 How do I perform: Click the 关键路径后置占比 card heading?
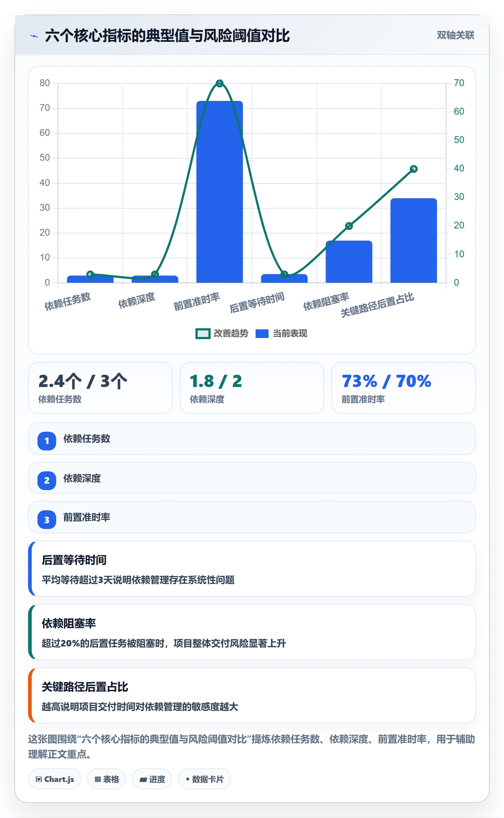pyautogui.click(x=85, y=687)
